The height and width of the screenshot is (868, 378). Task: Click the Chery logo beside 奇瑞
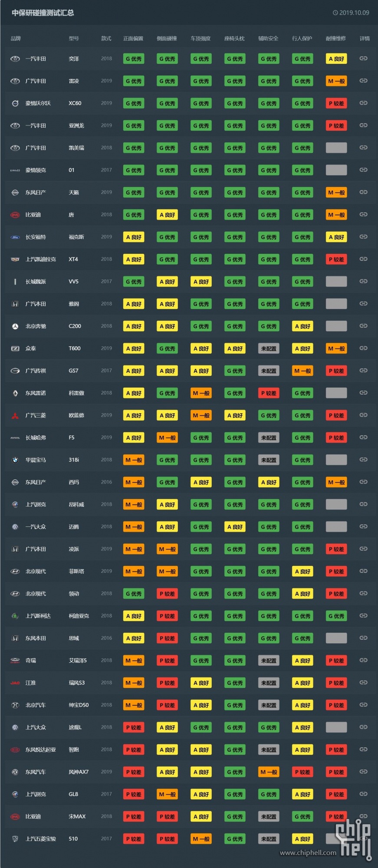(15, 661)
